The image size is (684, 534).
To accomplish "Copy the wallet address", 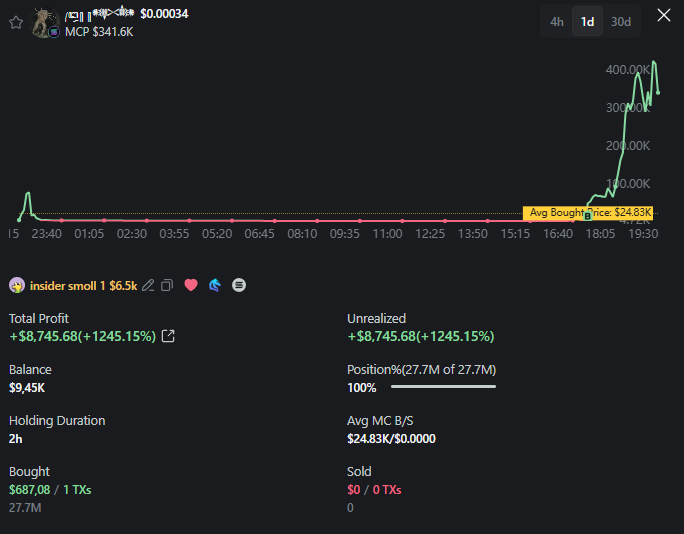I will 167,285.
